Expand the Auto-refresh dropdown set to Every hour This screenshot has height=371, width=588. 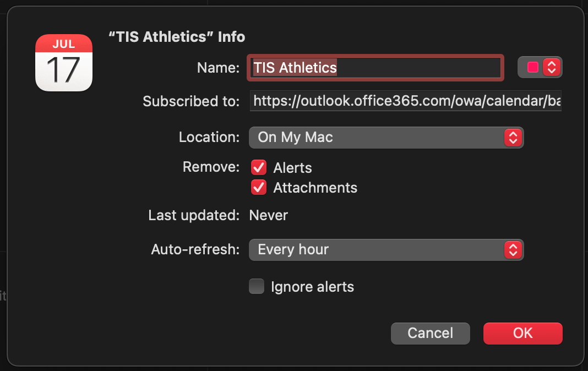(380, 250)
